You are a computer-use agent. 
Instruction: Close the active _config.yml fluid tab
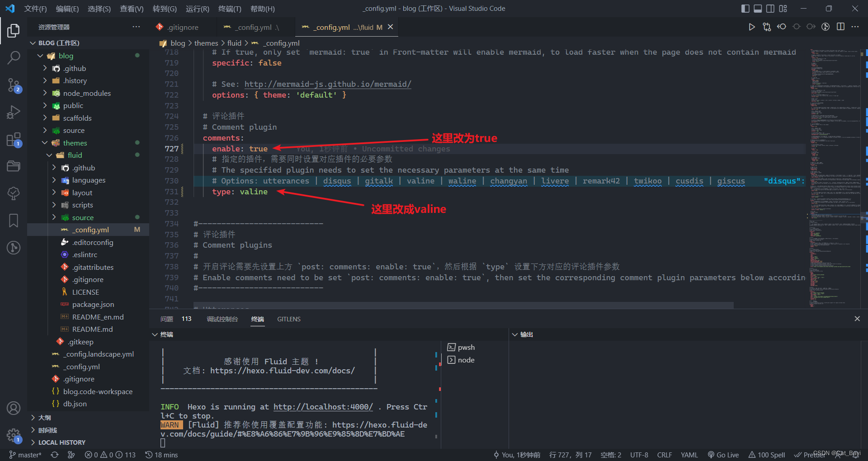point(391,27)
